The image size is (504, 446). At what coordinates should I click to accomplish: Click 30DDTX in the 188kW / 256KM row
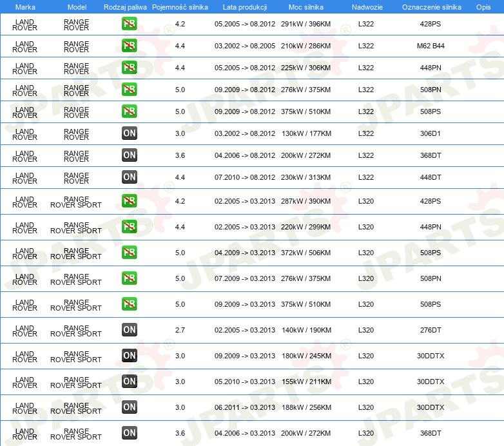pyautogui.click(x=431, y=407)
